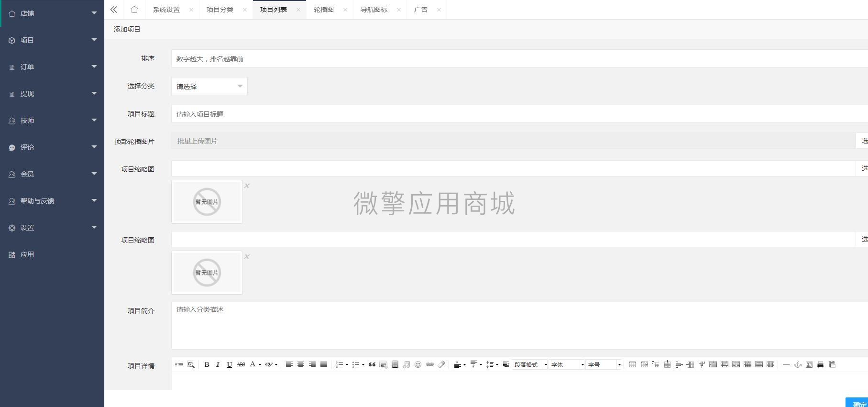
Task: Expand the 技师 sidebar menu
Action: [52, 121]
